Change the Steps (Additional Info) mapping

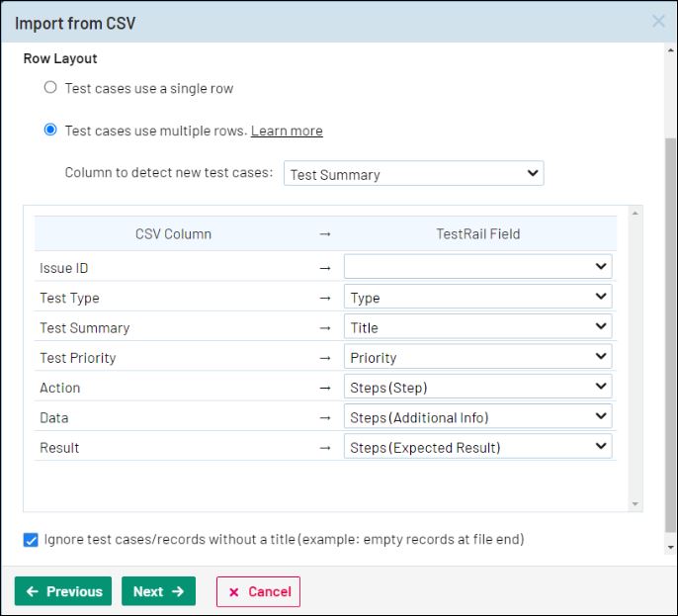click(x=477, y=417)
